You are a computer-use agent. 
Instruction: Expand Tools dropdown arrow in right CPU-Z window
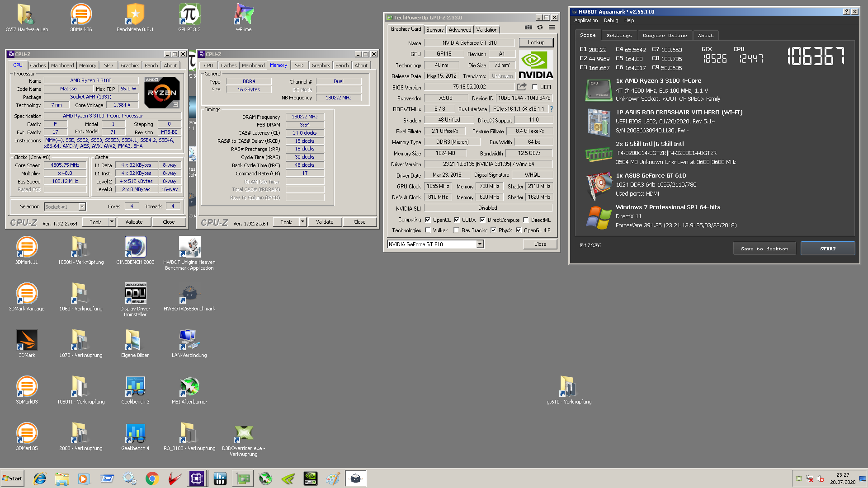tap(302, 222)
